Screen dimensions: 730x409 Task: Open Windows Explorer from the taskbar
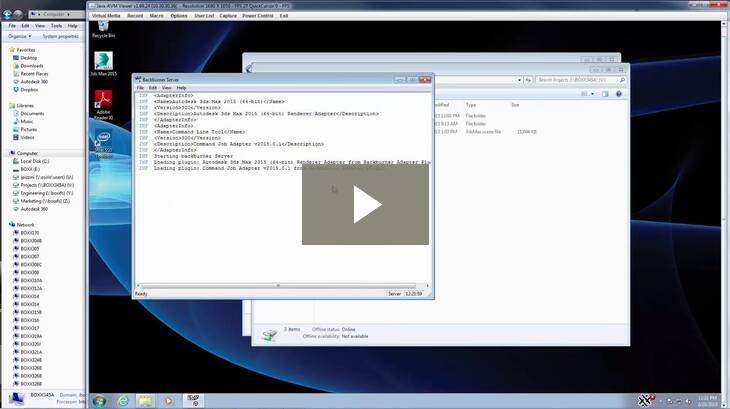tap(145, 401)
